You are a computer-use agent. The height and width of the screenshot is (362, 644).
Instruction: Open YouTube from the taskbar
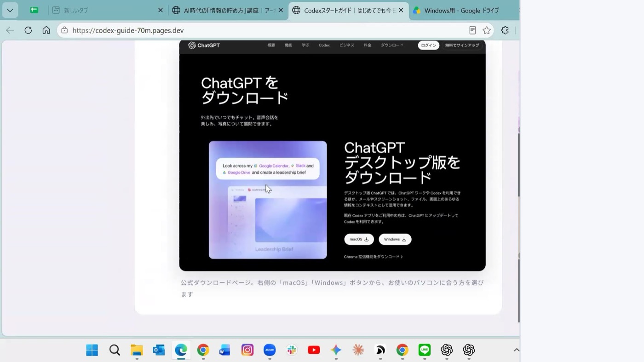click(314, 350)
